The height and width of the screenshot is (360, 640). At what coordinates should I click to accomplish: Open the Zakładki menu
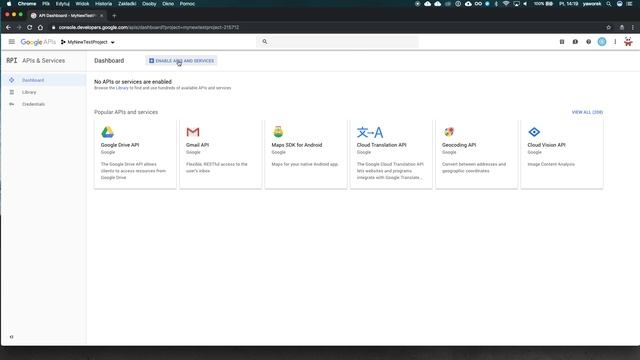127,4
